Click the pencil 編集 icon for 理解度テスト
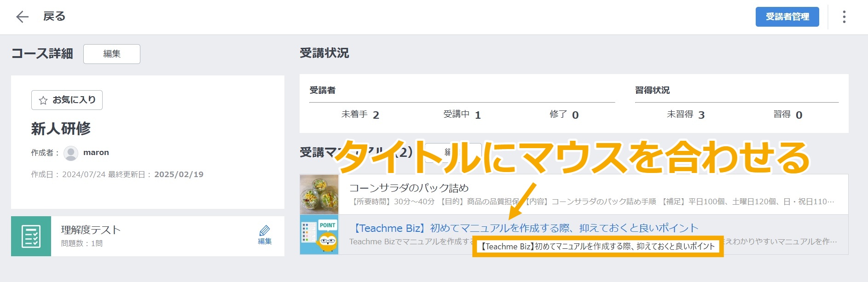The width and height of the screenshot is (868, 282). (265, 235)
